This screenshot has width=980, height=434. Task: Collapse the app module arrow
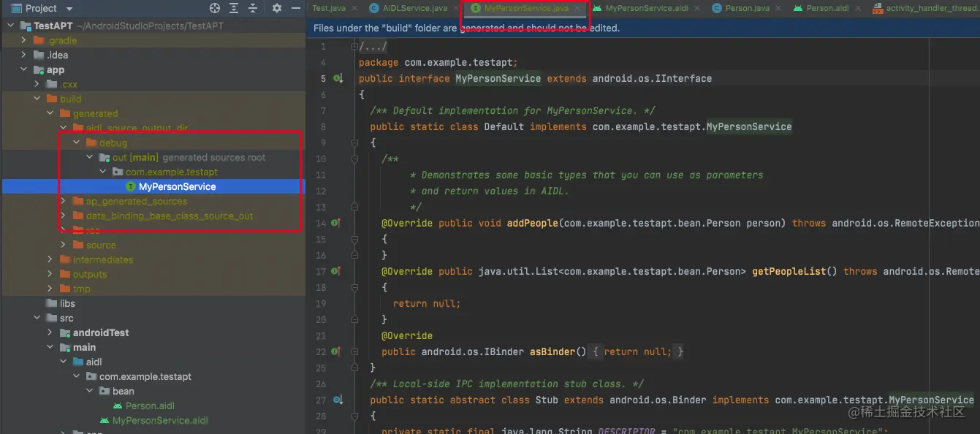pos(24,69)
